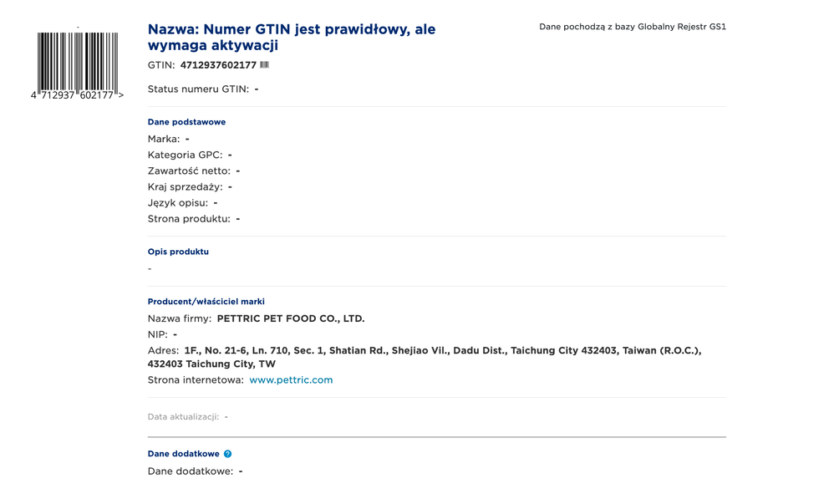Click the Dane podstawowe section heading
The width and height of the screenshot is (834, 504).
click(186, 122)
